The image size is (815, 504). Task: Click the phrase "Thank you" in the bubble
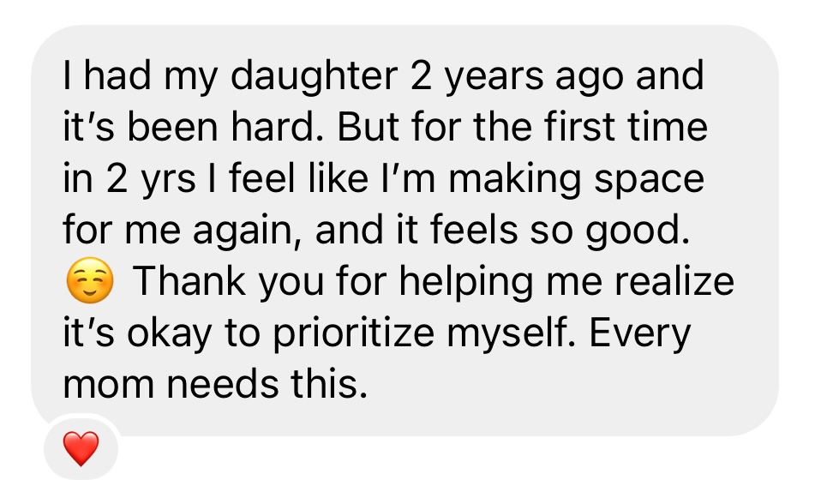(228, 282)
